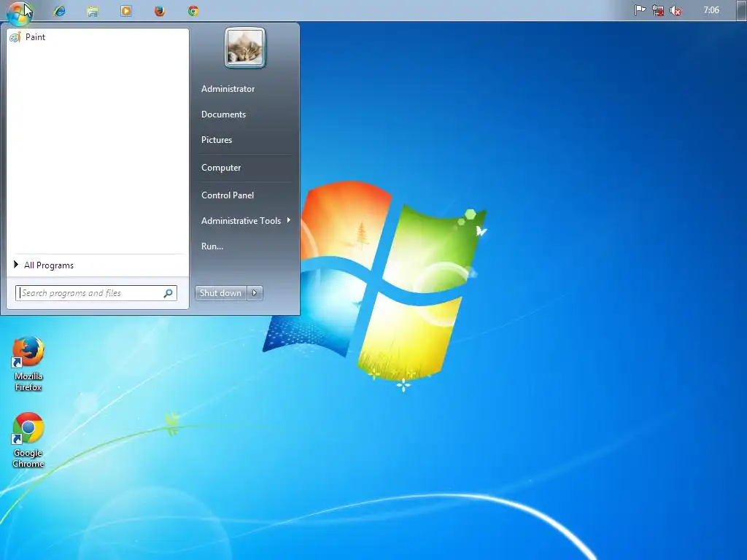Open Windows Explorer from the taskbar
747x560 pixels.
click(x=93, y=10)
